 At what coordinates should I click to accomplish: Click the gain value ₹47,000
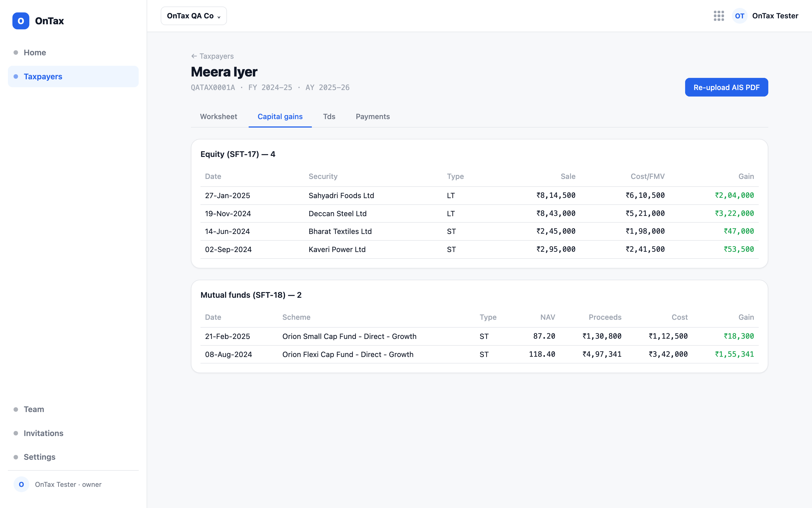[x=739, y=231]
